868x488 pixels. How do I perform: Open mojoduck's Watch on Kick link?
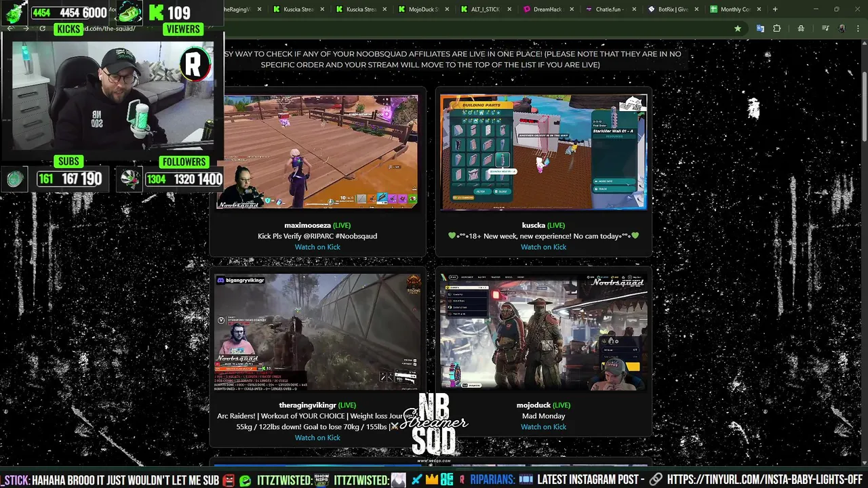[x=543, y=426]
